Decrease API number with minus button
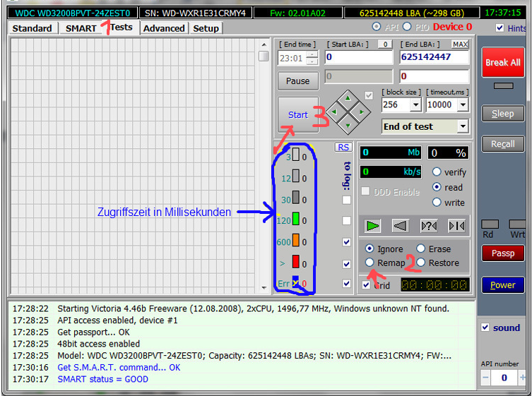This screenshot has width=532, height=396. [x=485, y=378]
